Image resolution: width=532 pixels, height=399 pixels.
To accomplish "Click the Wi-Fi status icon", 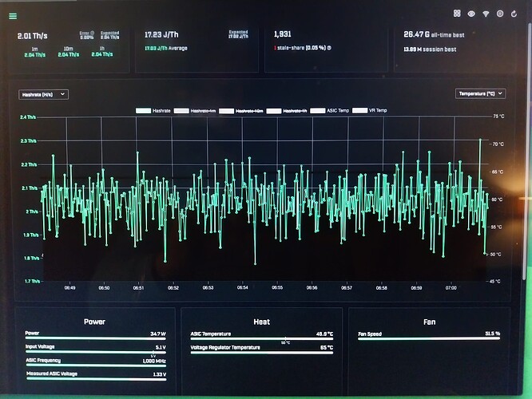I will (x=486, y=14).
